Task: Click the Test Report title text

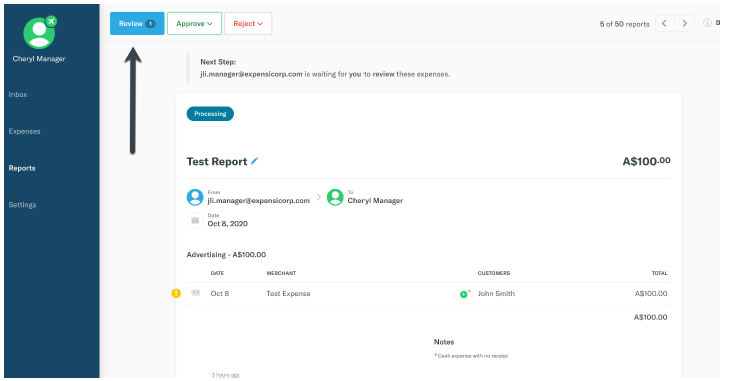Action: coord(216,162)
